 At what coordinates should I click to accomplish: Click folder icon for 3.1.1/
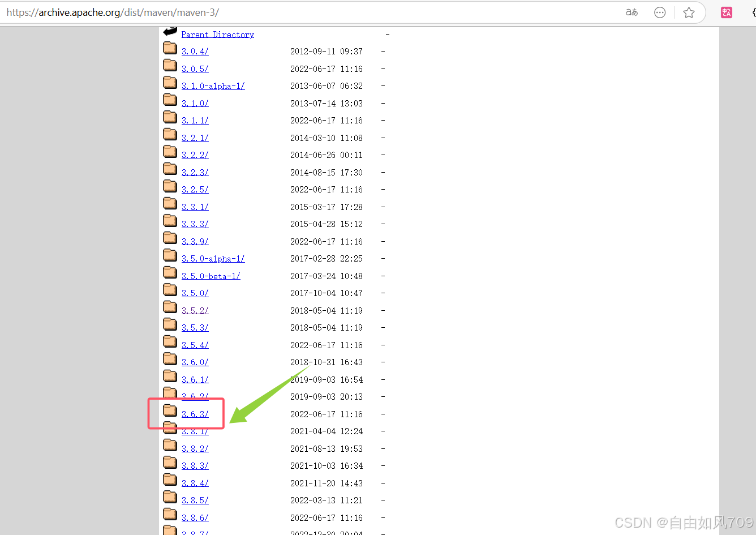(170, 117)
